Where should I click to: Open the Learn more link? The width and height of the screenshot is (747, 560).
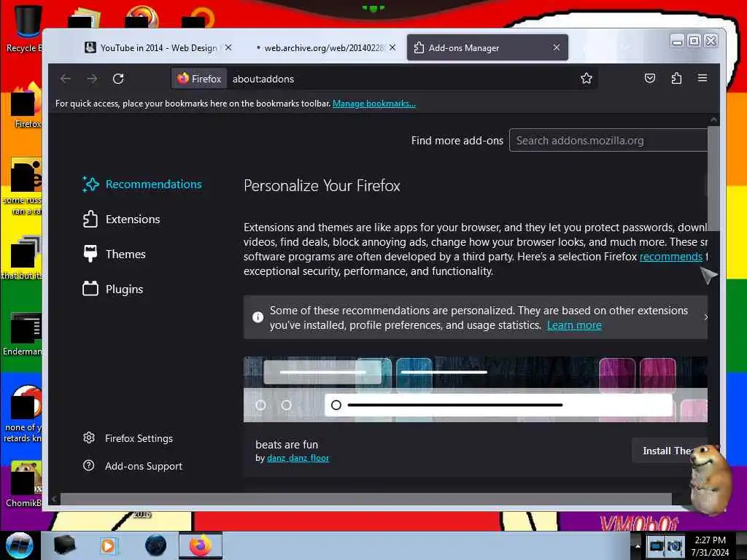(574, 325)
